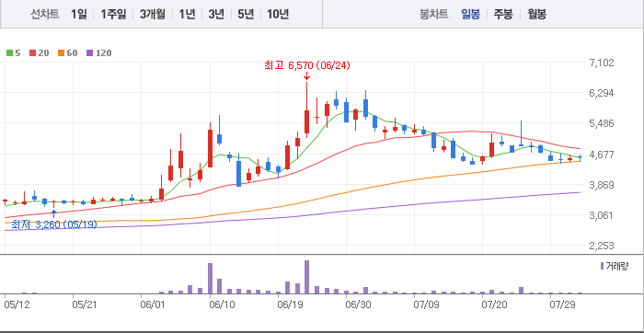Screen dimensions: 644x333
Task: Open the 10년 line chart
Action: click(278, 15)
